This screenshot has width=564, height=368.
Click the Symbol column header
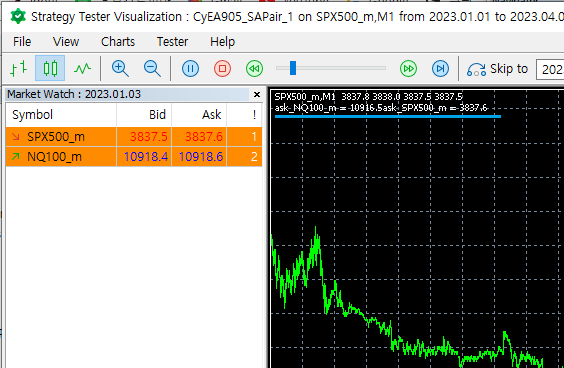click(61, 115)
